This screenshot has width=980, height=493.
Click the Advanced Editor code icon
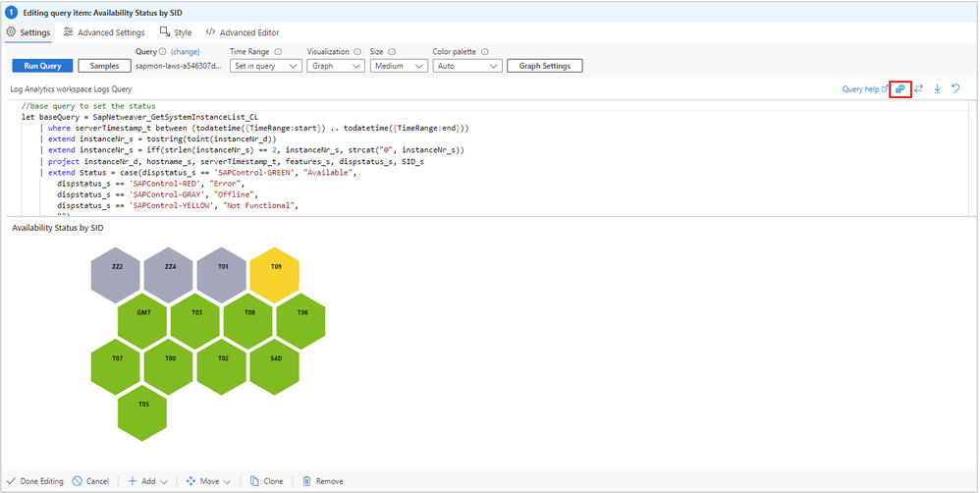(x=210, y=31)
